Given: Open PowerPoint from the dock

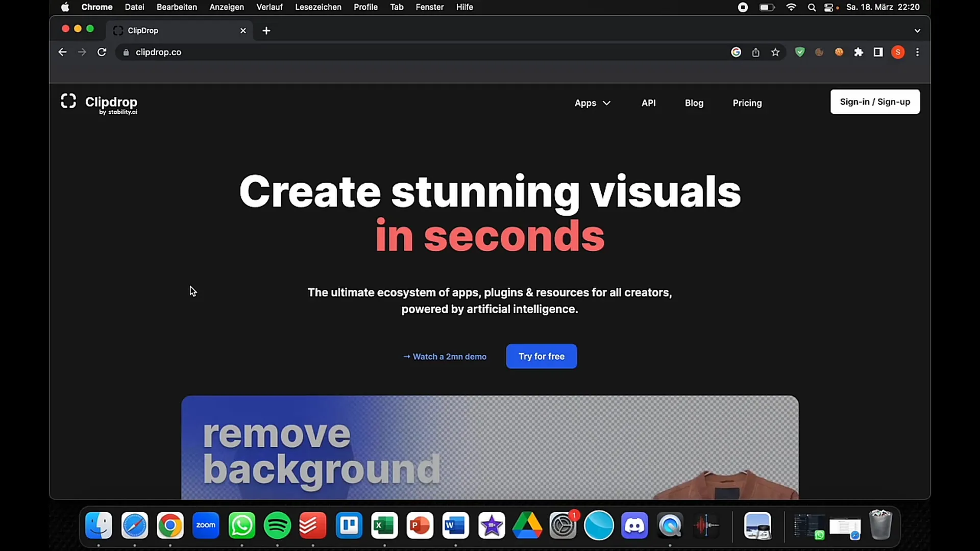Looking at the screenshot, I should tap(420, 525).
